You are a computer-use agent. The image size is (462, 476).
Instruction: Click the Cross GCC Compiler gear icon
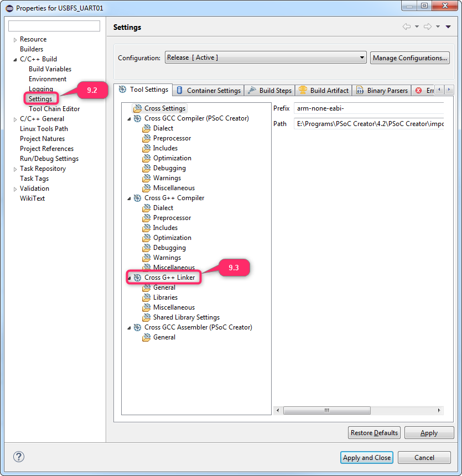[x=138, y=118]
